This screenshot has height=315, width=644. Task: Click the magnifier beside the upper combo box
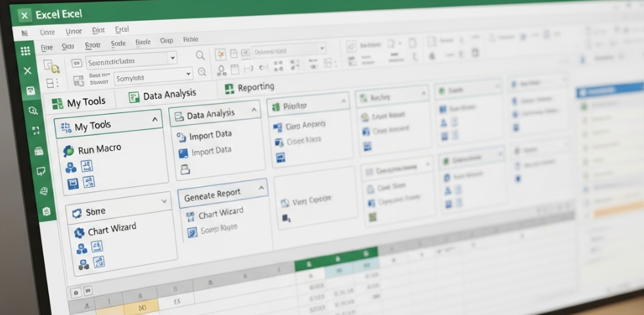[200, 55]
